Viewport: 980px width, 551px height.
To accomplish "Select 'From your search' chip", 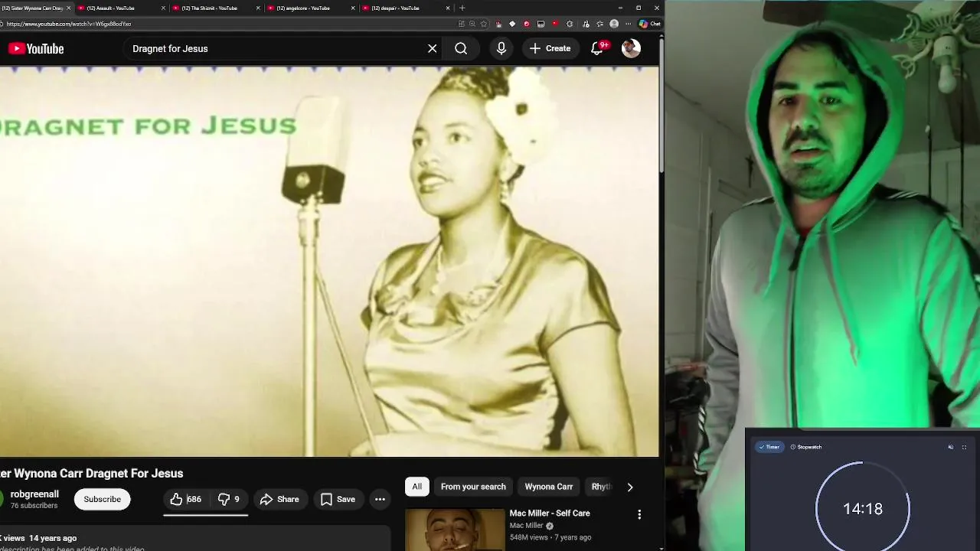I will coord(473,487).
